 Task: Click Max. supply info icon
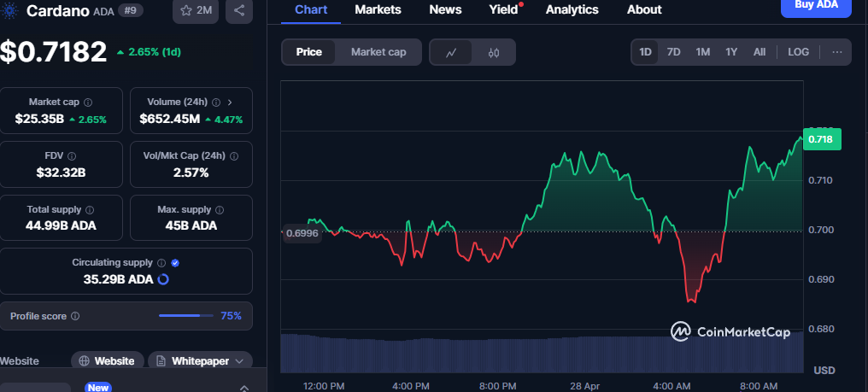pos(220,210)
